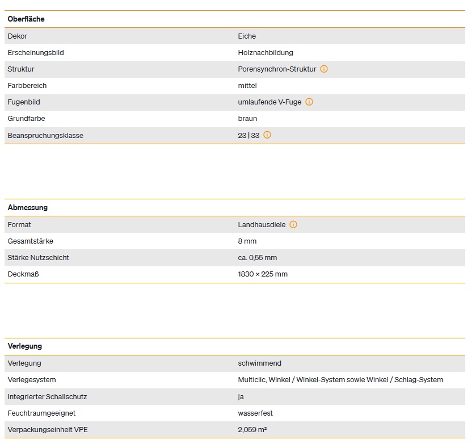Select the value 'braun'

[x=247, y=119]
